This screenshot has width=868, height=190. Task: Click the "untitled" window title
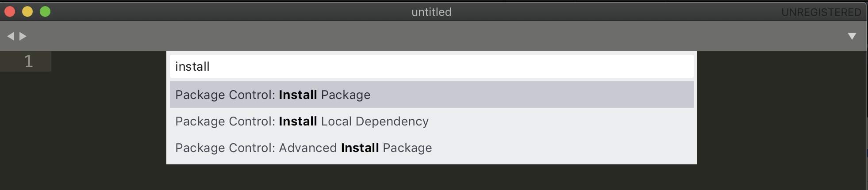point(431,12)
